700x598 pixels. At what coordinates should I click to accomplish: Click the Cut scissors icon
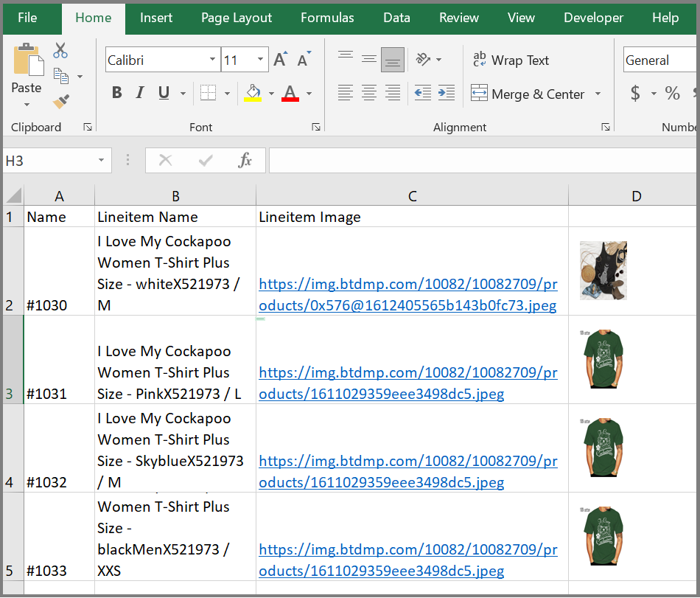click(60, 51)
